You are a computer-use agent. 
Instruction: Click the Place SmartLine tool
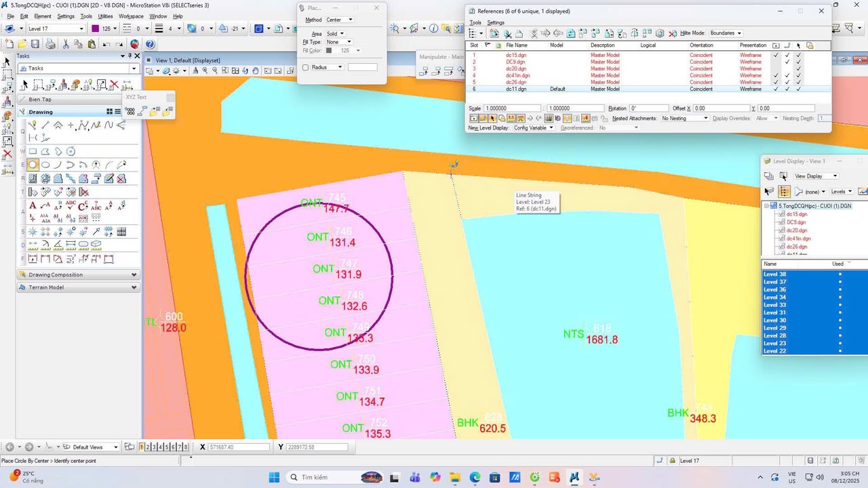pos(33,125)
